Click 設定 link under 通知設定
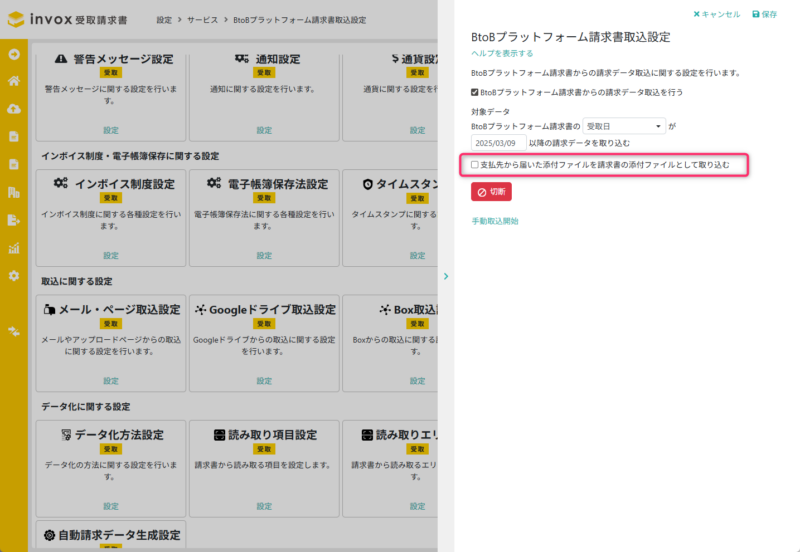 (x=264, y=130)
